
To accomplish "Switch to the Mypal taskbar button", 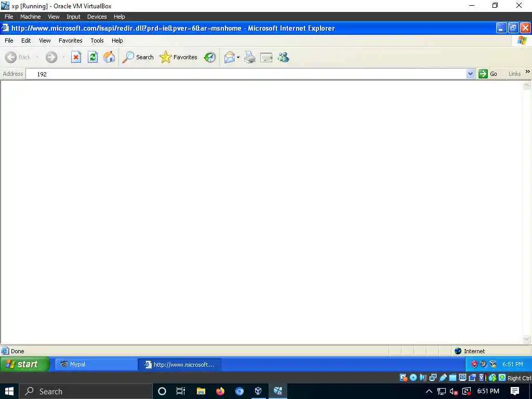I will point(96,364).
